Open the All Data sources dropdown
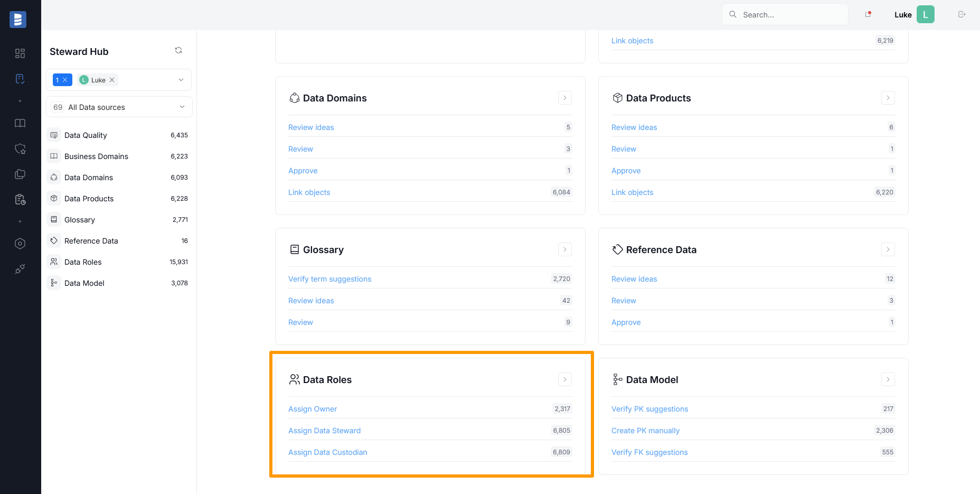Image resolution: width=980 pixels, height=494 pixels. (182, 107)
